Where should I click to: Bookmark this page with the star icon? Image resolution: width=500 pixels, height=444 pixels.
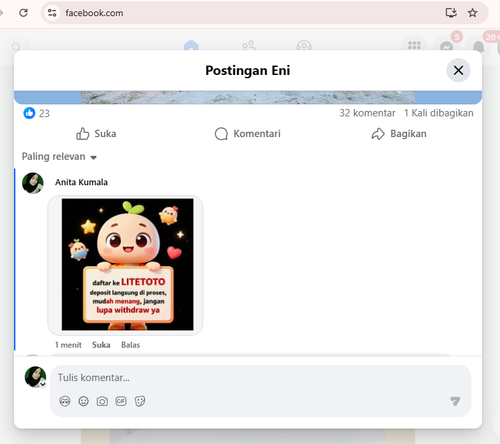pyautogui.click(x=472, y=13)
